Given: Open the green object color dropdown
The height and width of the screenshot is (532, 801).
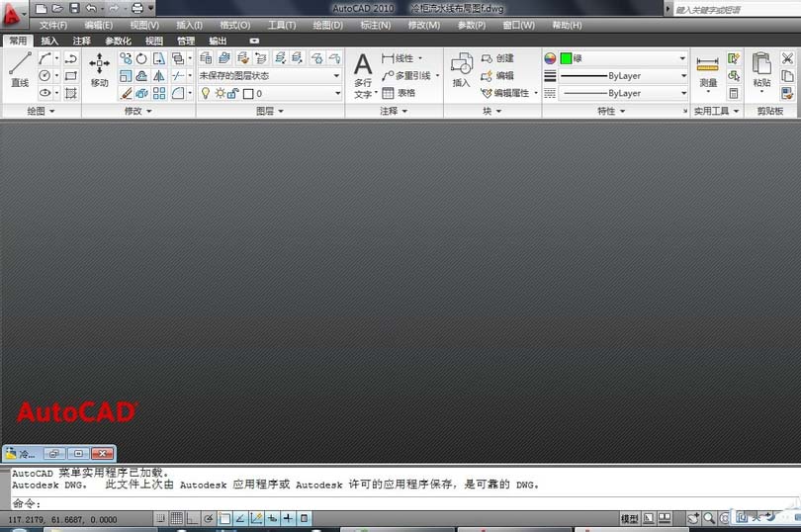Looking at the screenshot, I should pyautogui.click(x=622, y=58).
